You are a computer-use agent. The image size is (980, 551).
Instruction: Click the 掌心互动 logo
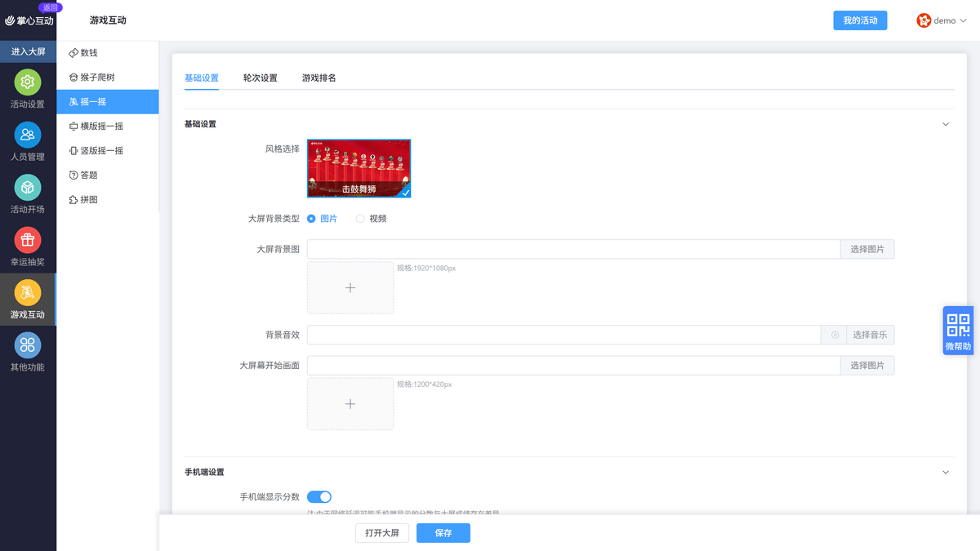click(29, 20)
